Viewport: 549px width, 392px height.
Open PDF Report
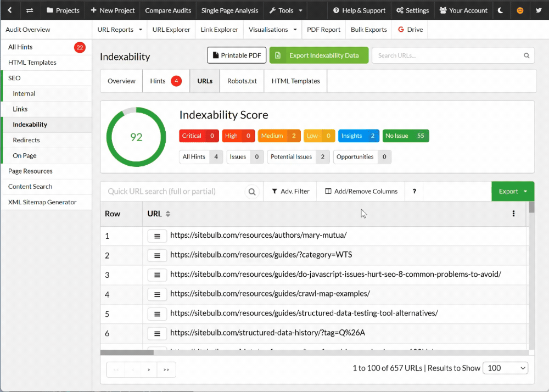tap(323, 30)
